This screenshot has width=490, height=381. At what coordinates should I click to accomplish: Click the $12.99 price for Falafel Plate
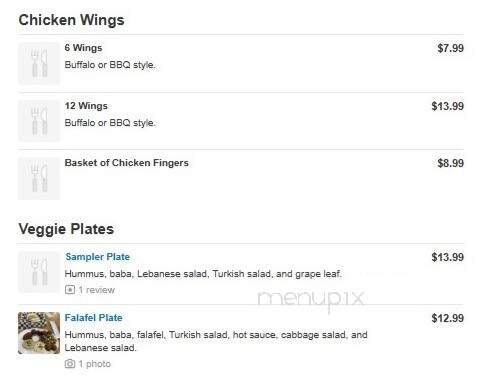[x=447, y=318]
